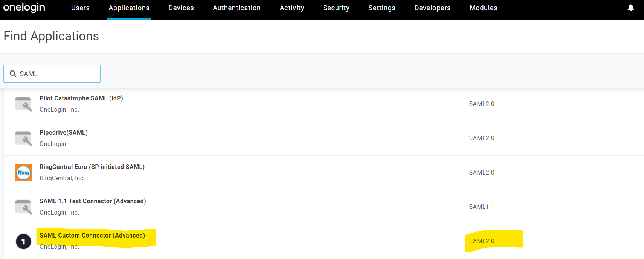Open the Developers menu
The image size is (644, 259).
[432, 8]
